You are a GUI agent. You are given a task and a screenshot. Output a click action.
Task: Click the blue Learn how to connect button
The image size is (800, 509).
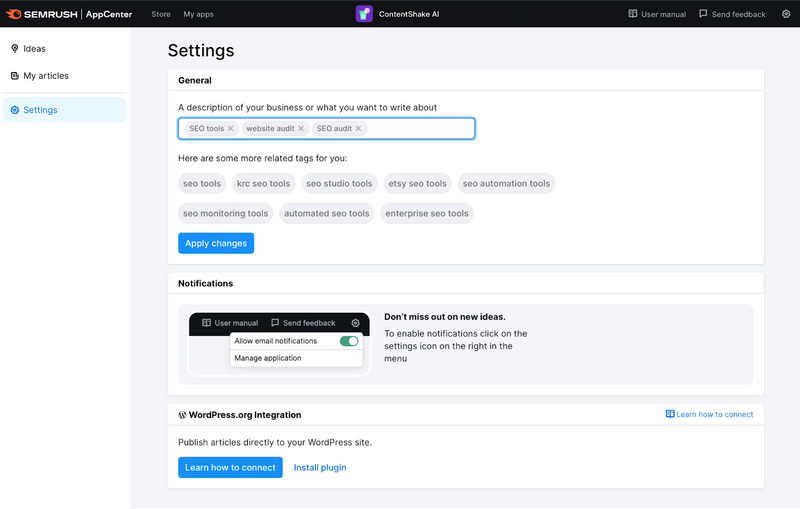click(x=230, y=467)
